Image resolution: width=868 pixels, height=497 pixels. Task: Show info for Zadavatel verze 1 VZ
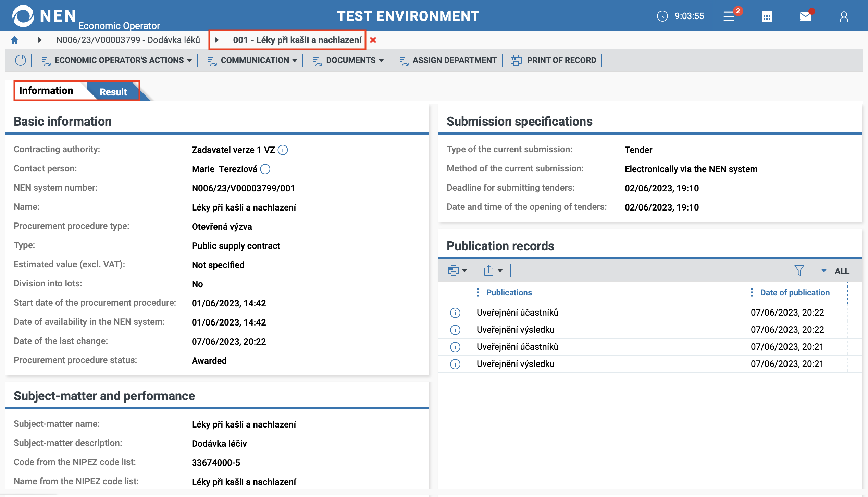(283, 150)
